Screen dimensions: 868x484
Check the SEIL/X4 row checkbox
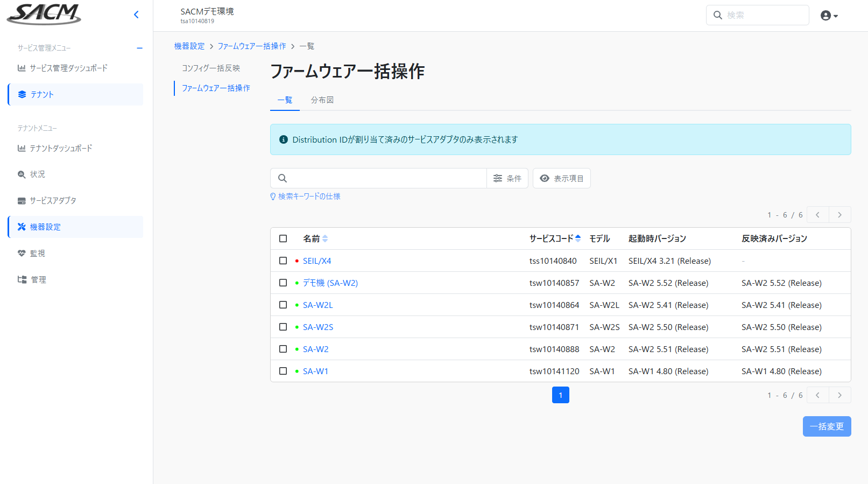[283, 261]
